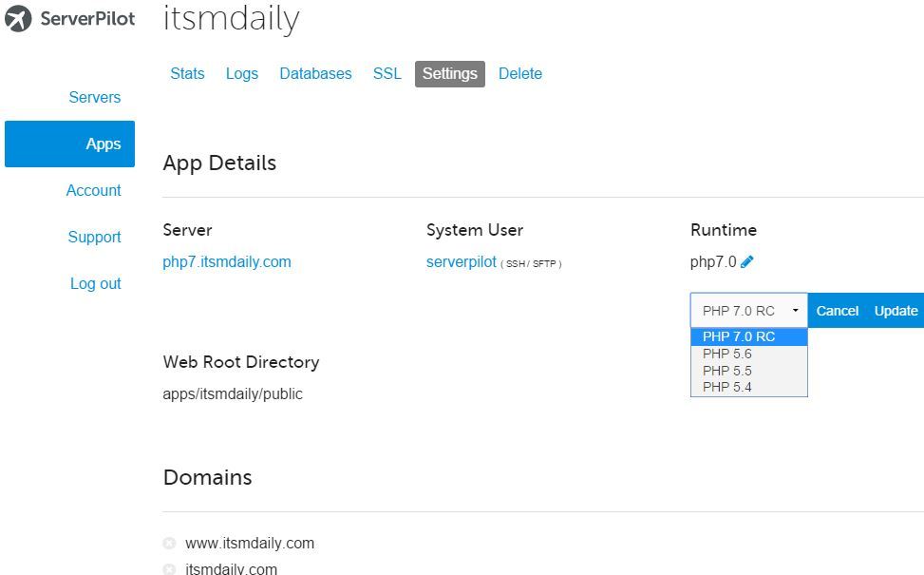
Task: Remove the www.itsmdaily.com domain
Action: point(169,543)
